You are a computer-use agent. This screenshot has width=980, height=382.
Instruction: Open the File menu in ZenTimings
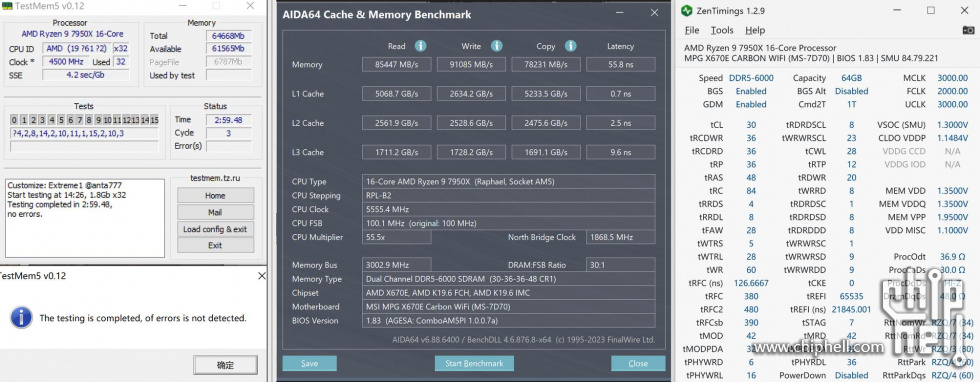click(x=692, y=30)
